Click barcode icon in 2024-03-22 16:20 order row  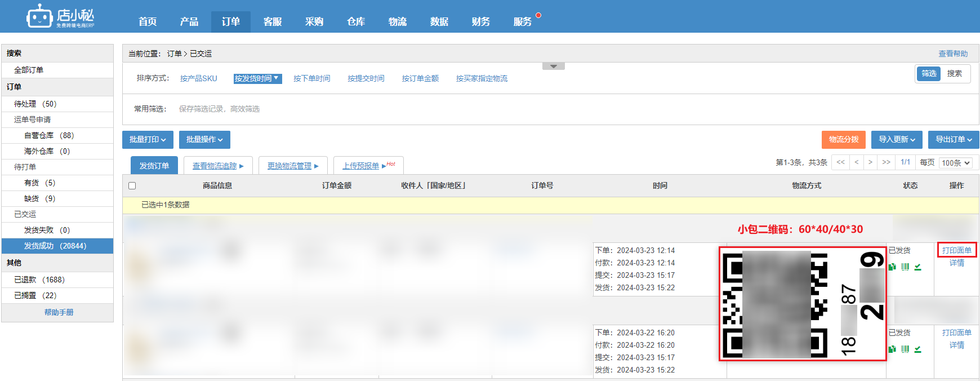pyautogui.click(x=905, y=349)
